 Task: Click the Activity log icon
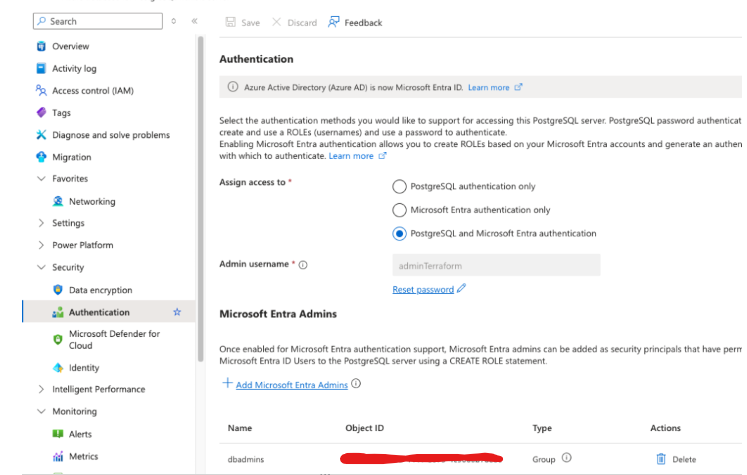(x=41, y=68)
